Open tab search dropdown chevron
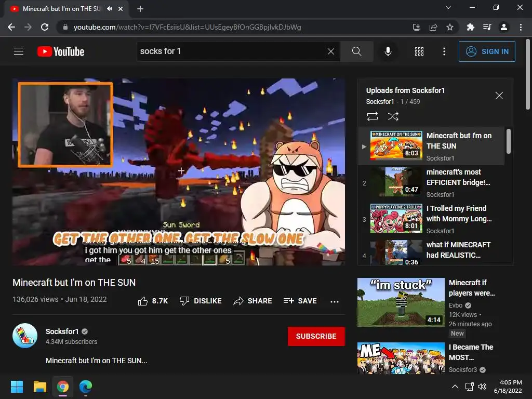 [x=448, y=7]
